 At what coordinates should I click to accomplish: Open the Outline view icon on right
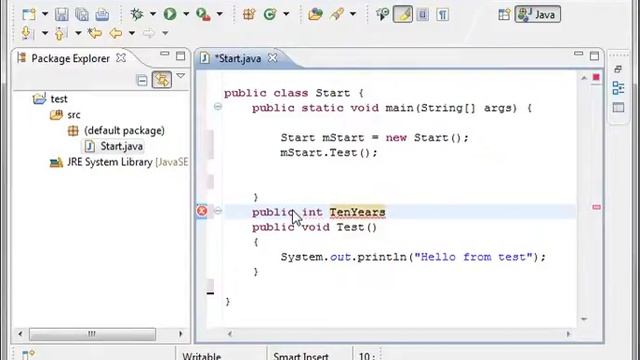(618, 88)
